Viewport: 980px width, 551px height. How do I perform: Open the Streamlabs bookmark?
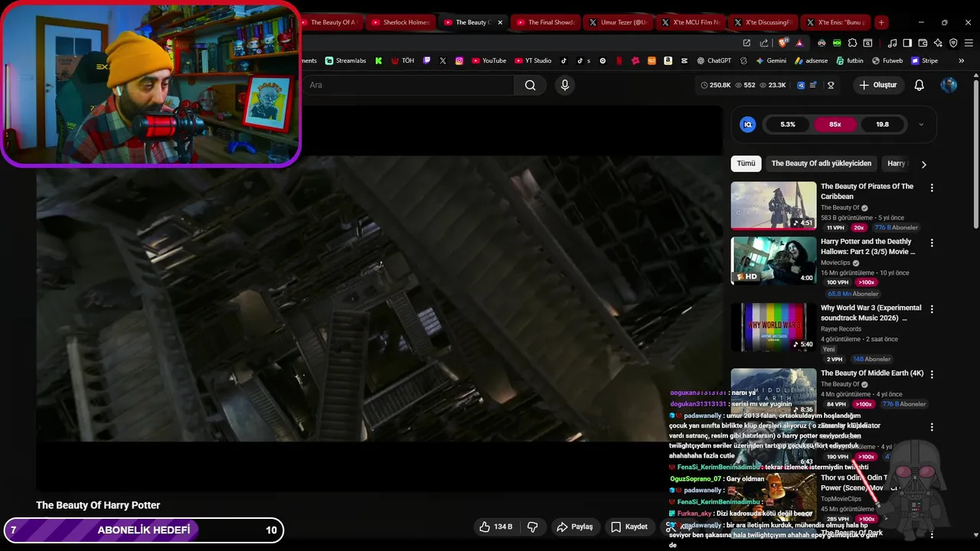[x=345, y=60]
